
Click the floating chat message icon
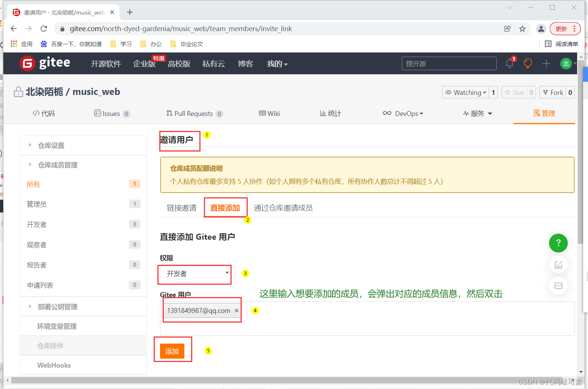(558, 286)
